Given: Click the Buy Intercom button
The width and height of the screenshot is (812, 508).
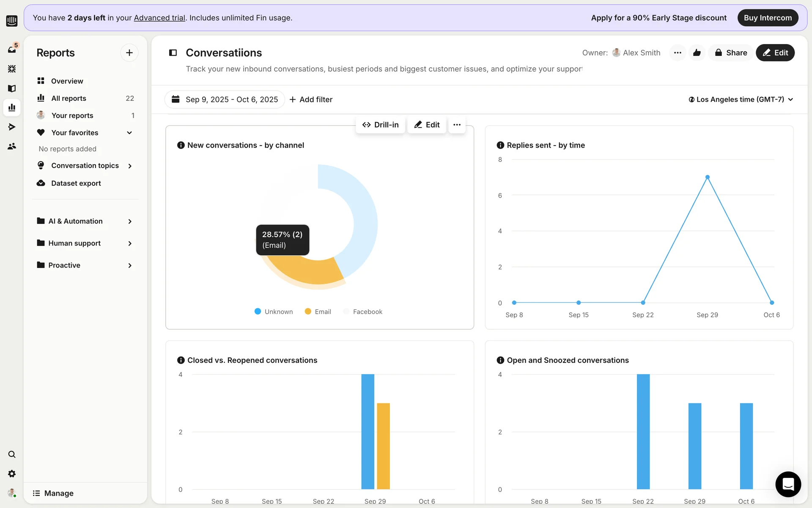Looking at the screenshot, I should tap(768, 18).
